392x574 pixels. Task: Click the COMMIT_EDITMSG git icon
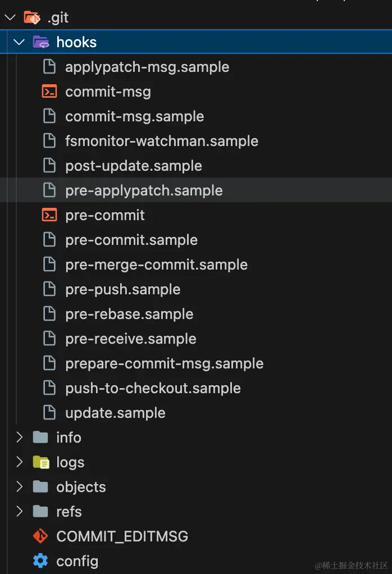[x=40, y=536]
